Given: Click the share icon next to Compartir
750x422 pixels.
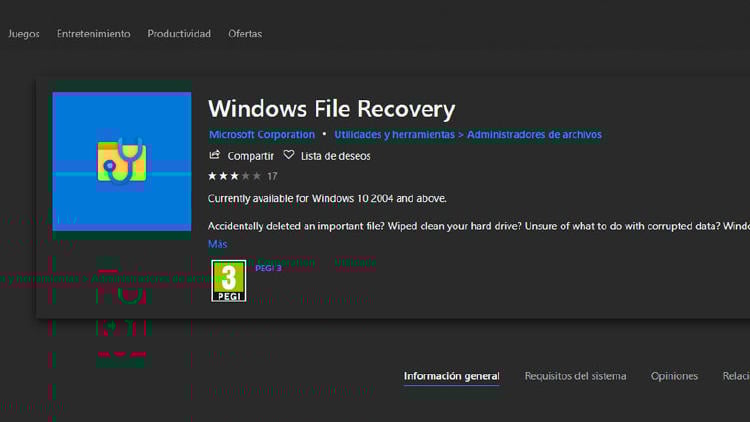Looking at the screenshot, I should (214, 155).
